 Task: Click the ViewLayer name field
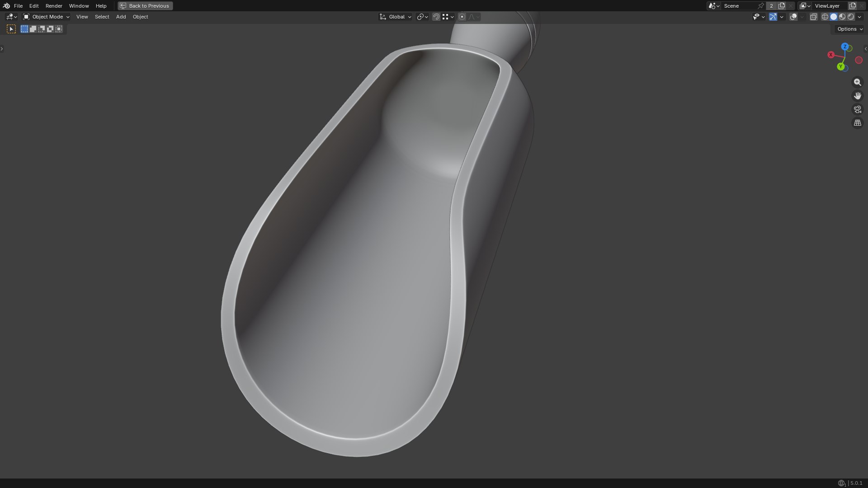pos(830,6)
